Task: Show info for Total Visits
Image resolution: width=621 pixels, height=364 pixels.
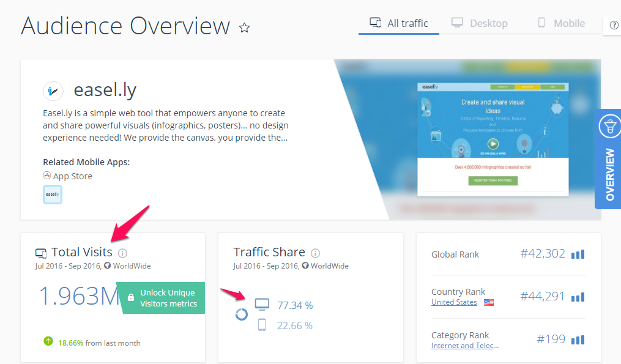Action: 122,253
